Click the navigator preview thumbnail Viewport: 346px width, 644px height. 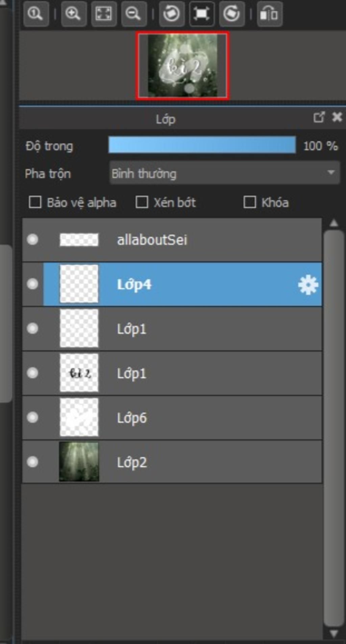point(183,66)
